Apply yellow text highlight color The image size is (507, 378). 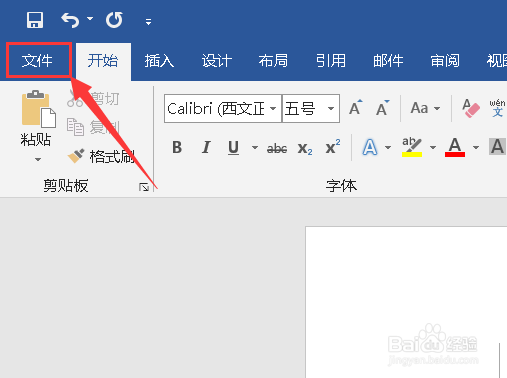click(412, 147)
